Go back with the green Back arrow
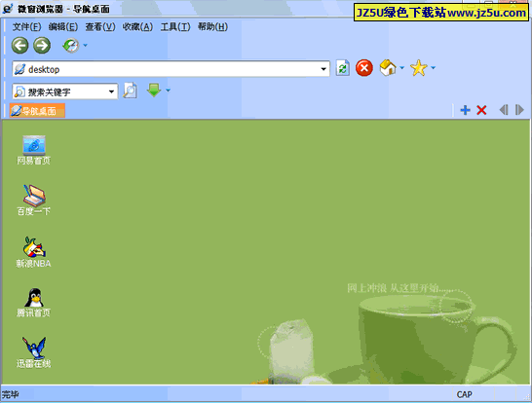 point(19,46)
